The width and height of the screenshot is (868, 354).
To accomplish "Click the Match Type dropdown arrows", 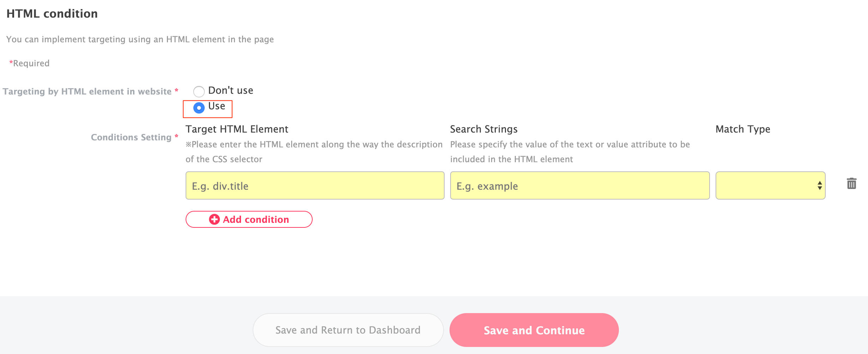I will click(x=819, y=185).
